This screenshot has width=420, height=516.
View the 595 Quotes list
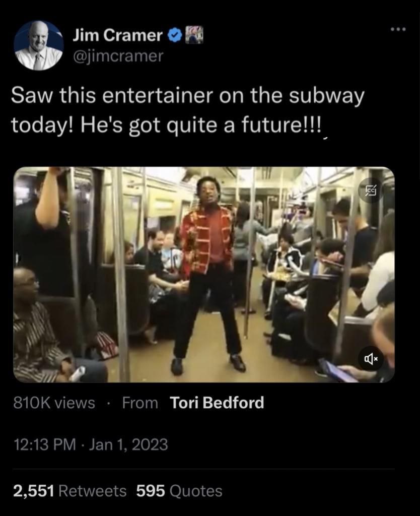pos(179,491)
